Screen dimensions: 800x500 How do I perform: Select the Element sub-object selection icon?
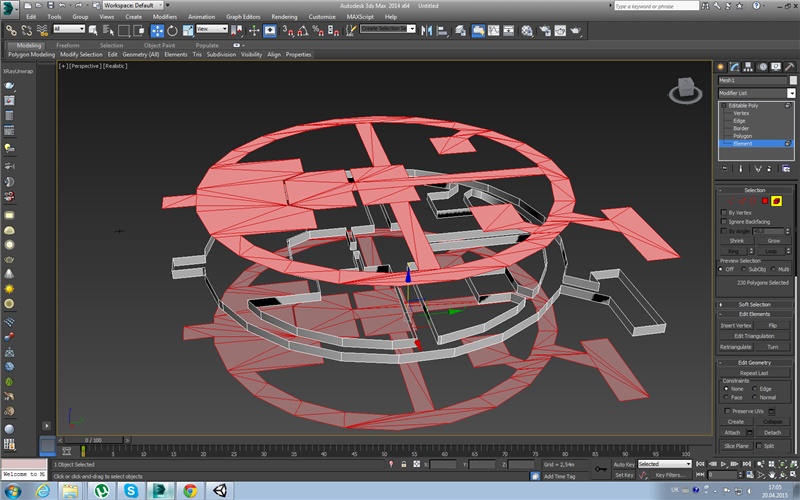[776, 201]
